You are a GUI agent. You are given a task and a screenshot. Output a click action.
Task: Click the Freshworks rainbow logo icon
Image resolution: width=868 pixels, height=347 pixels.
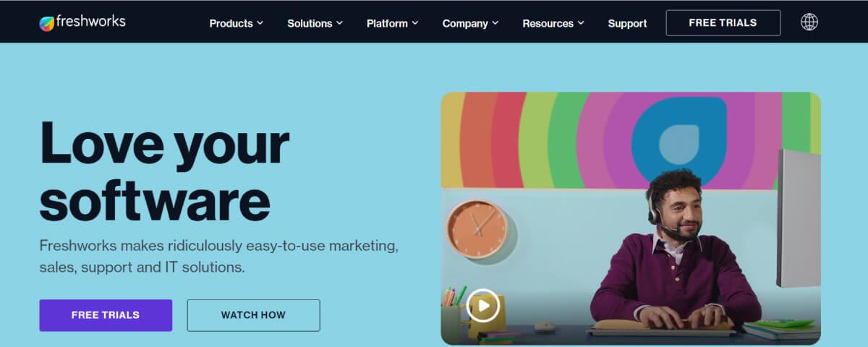[x=47, y=24]
